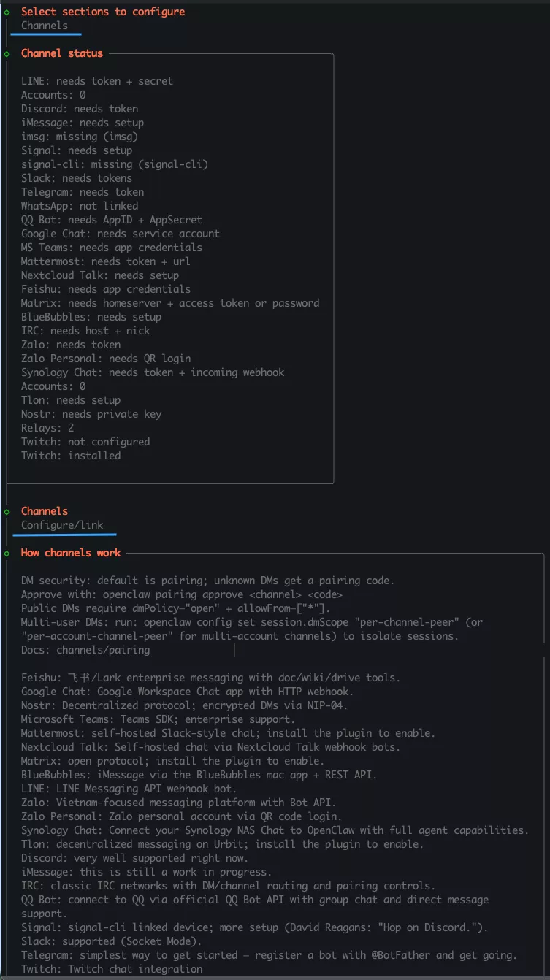
Task: Open the channels/pairing docs link
Action: tap(103, 650)
